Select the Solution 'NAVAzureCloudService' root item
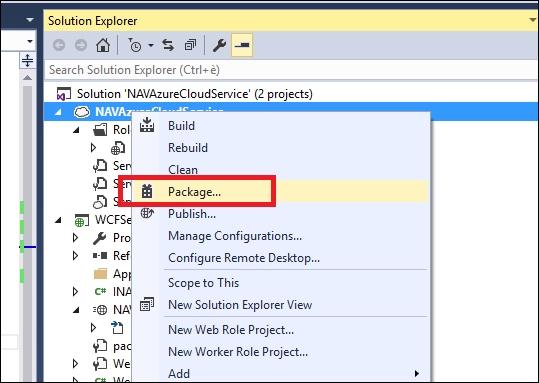The height and width of the screenshot is (383, 539). pyautogui.click(x=195, y=94)
